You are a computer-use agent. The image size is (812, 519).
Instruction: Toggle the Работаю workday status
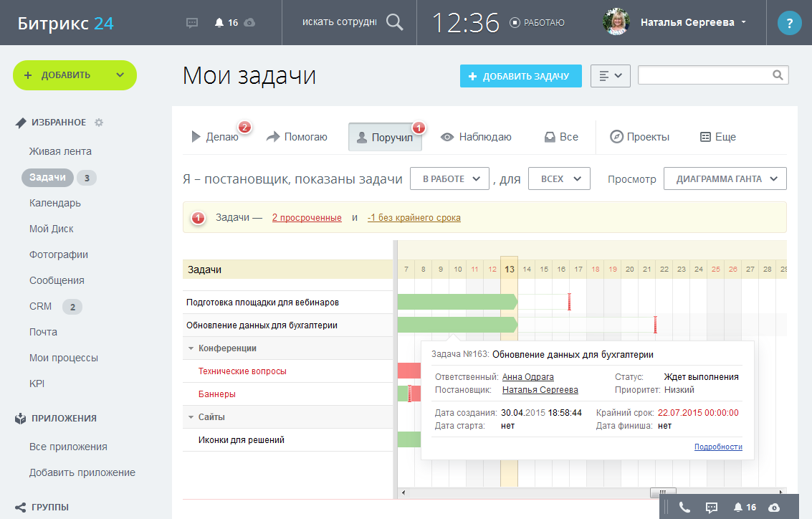(x=538, y=22)
